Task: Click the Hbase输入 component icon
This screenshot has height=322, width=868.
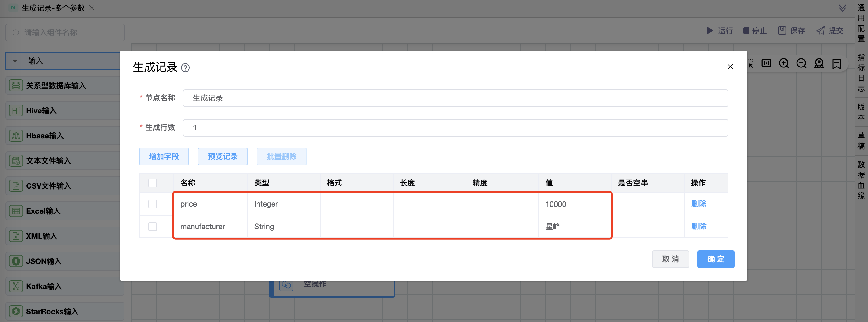Action: 15,136
